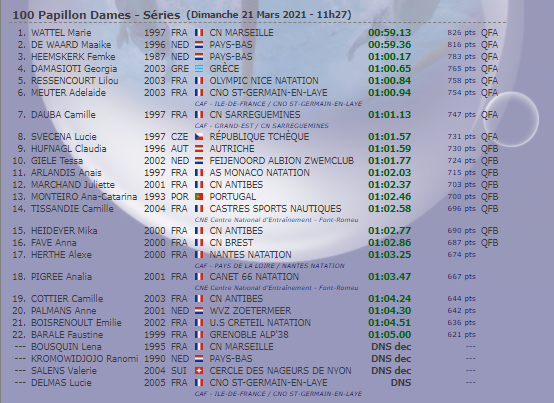Click the time 01:02.58 of TISSANDIE Camille

coord(389,209)
